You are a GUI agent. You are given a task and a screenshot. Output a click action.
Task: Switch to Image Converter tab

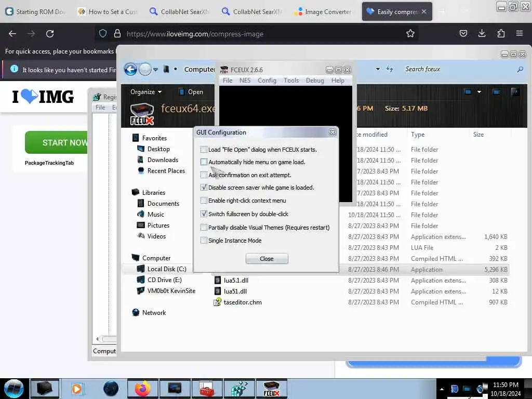coord(323,11)
